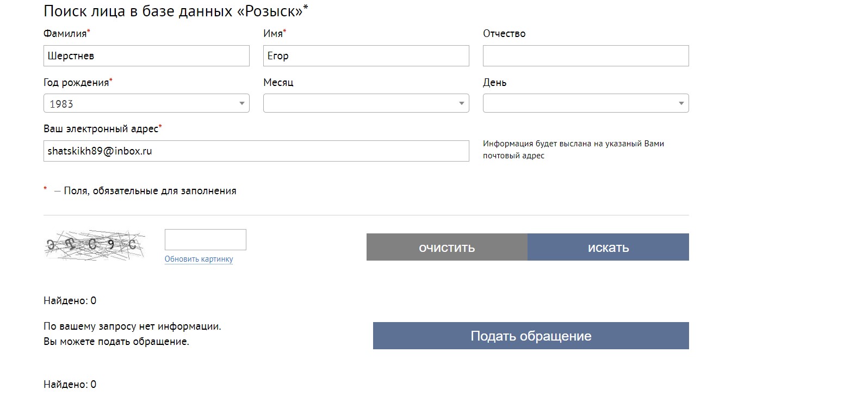Open the Год рождения dropdown showing 1983
This screenshot has height=420, width=868.
click(146, 103)
